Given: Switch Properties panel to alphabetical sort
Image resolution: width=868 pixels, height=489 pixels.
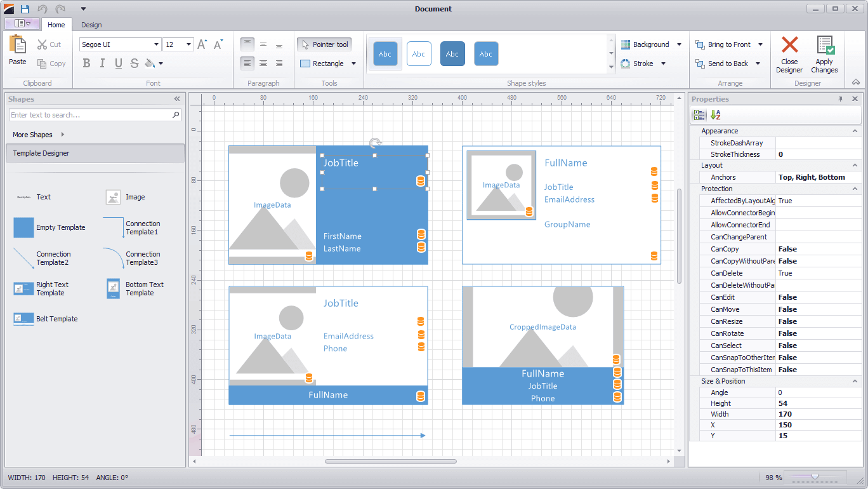Looking at the screenshot, I should coord(715,115).
